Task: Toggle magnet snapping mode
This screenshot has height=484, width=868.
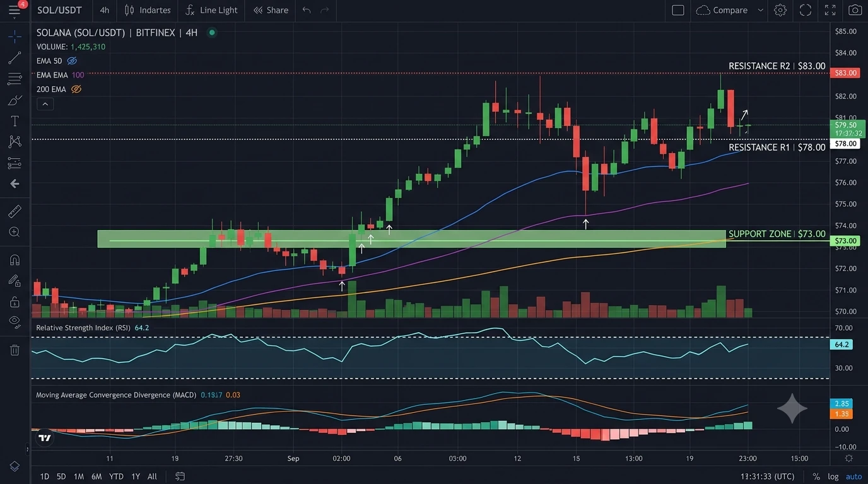Action: (15, 260)
